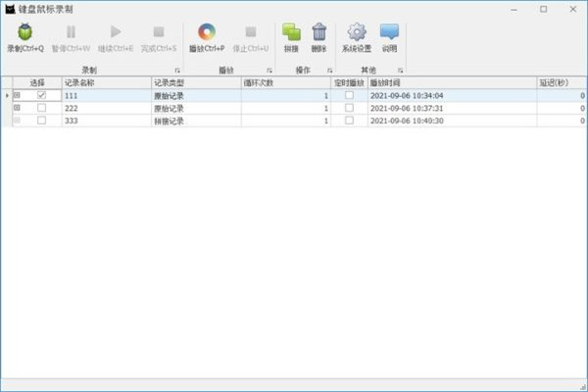The width and height of the screenshot is (588, 392).
Task: Uncheck the selection box for record 111
Action: click(41, 95)
